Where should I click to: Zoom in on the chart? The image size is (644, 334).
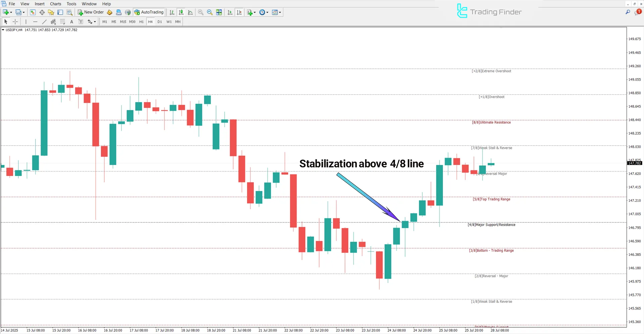200,12
